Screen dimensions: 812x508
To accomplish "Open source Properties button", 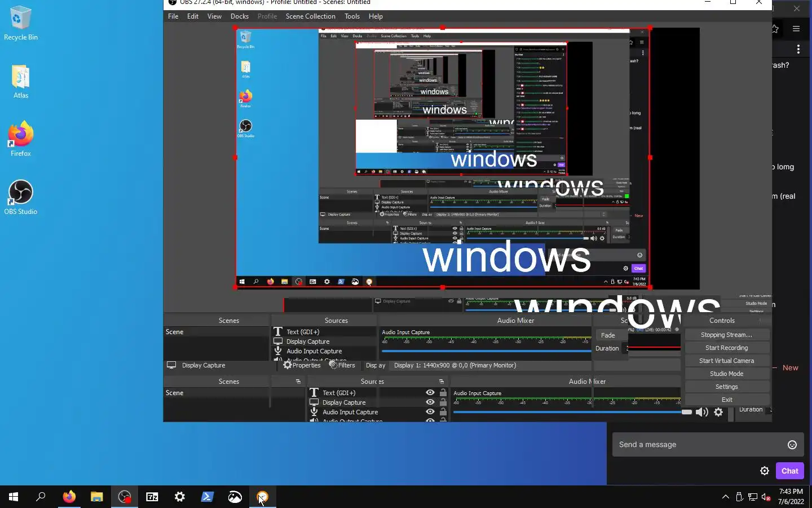I will click(x=302, y=365).
